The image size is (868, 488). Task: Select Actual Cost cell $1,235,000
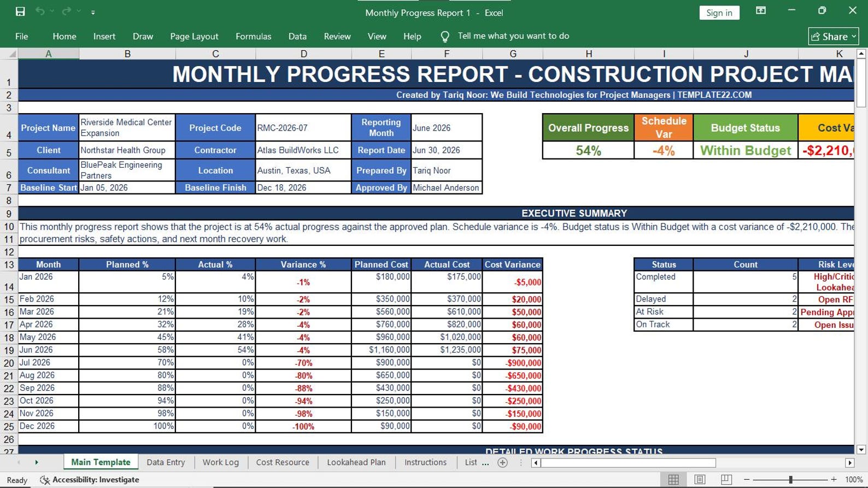[x=447, y=350]
